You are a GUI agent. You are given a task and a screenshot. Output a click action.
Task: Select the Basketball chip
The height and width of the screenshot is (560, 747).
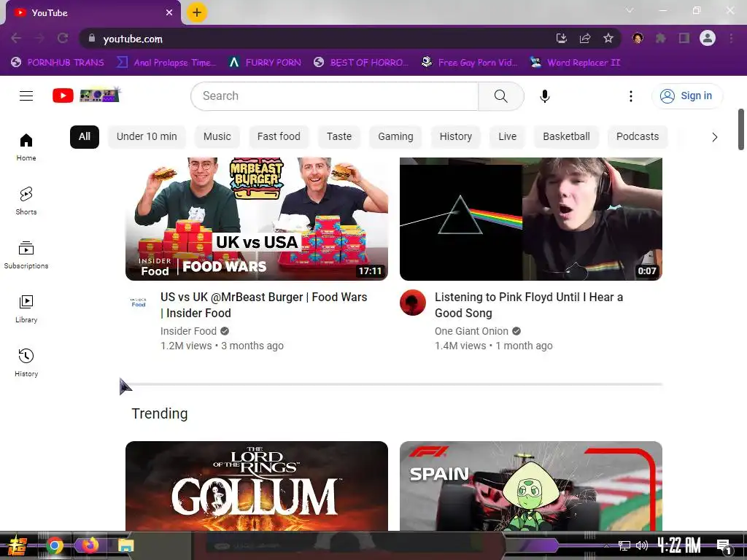click(x=566, y=137)
